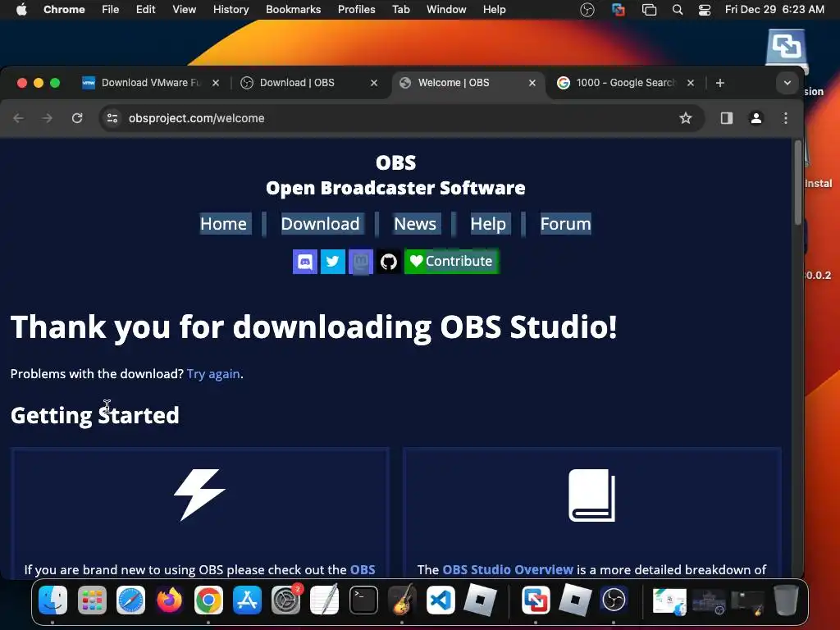The image size is (840, 630).
Task: Open the OBS Mastodon icon link
Action: coord(361,262)
